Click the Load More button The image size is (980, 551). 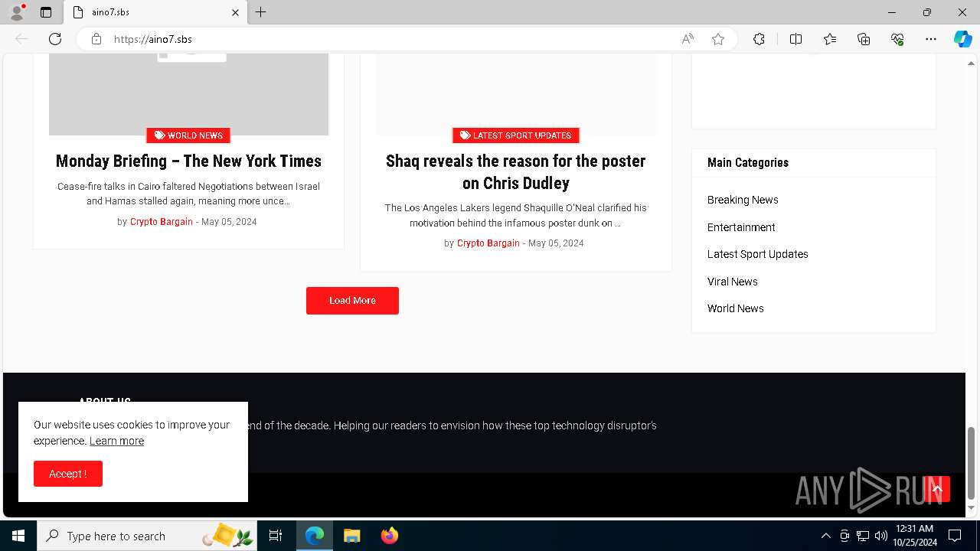point(352,301)
